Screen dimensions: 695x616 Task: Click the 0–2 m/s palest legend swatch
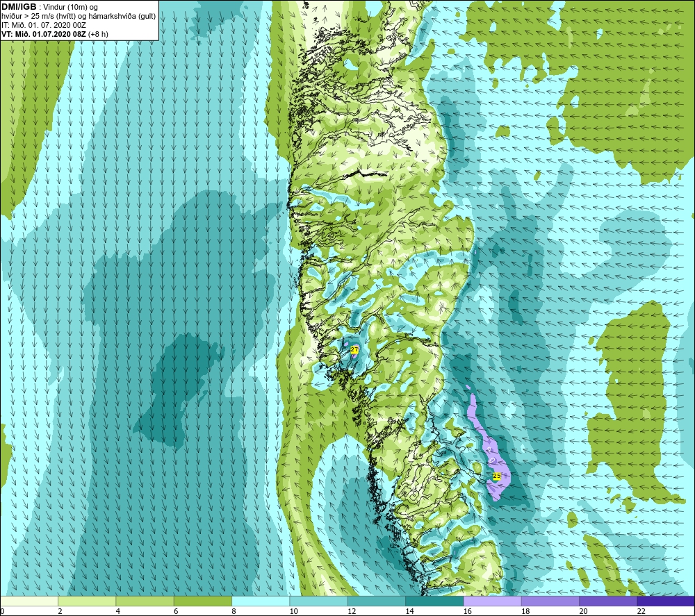[x=29, y=601]
